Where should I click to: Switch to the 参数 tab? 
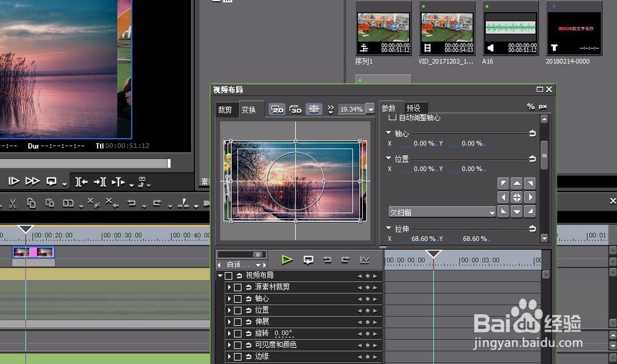(x=388, y=108)
